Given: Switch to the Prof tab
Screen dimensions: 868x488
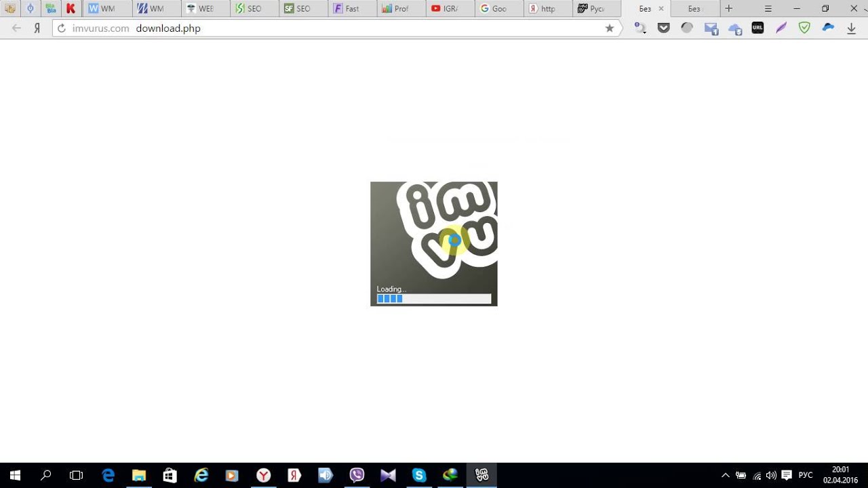Looking at the screenshot, I should 401,9.
